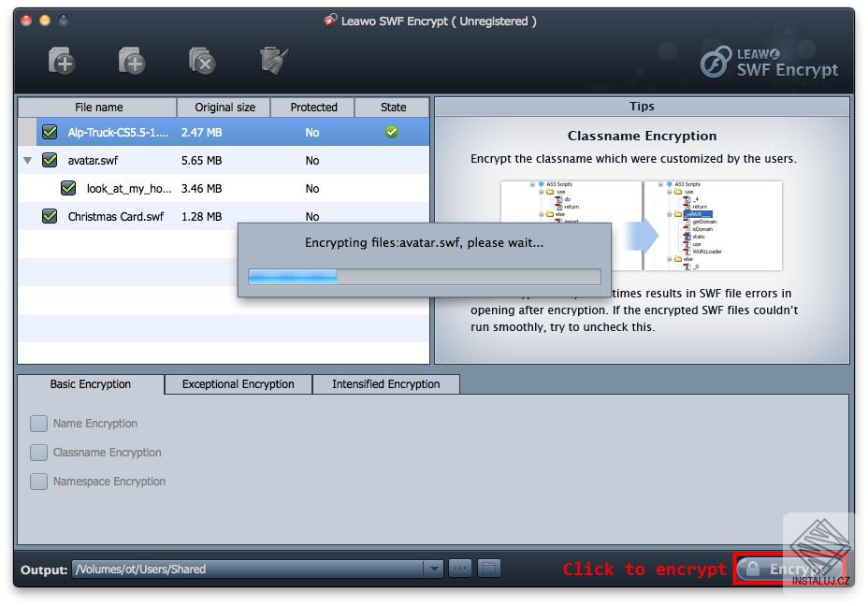Sort by Original size column header

(x=224, y=108)
